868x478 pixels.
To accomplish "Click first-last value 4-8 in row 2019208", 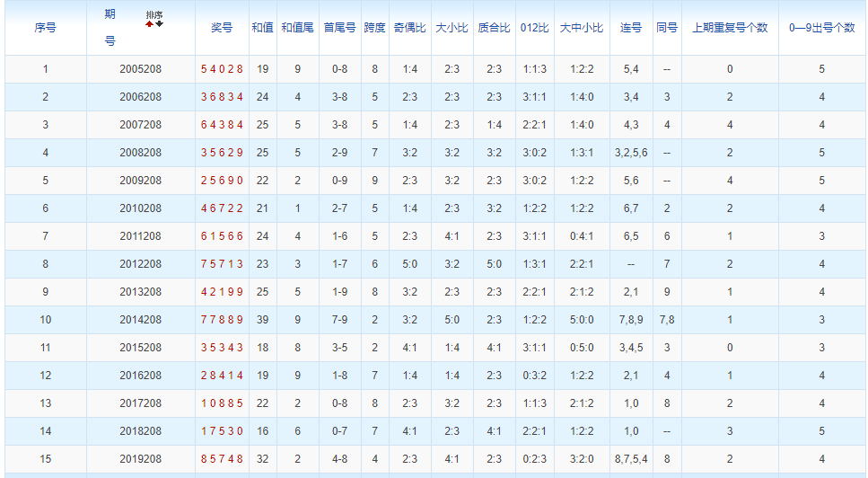I will point(340,458).
